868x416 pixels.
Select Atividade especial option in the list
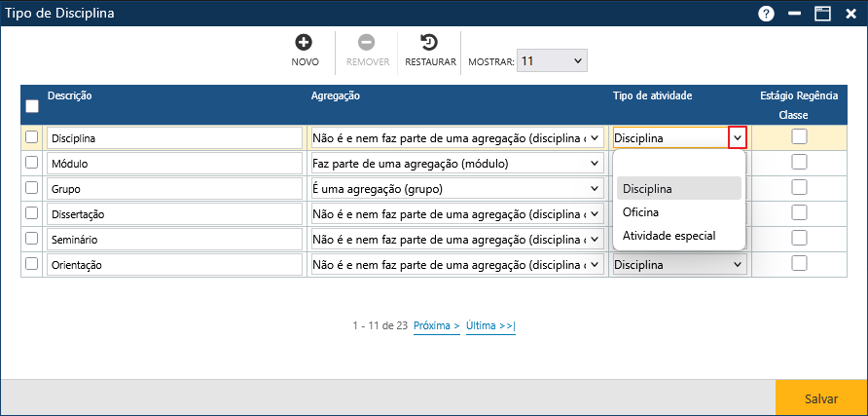(x=678, y=236)
